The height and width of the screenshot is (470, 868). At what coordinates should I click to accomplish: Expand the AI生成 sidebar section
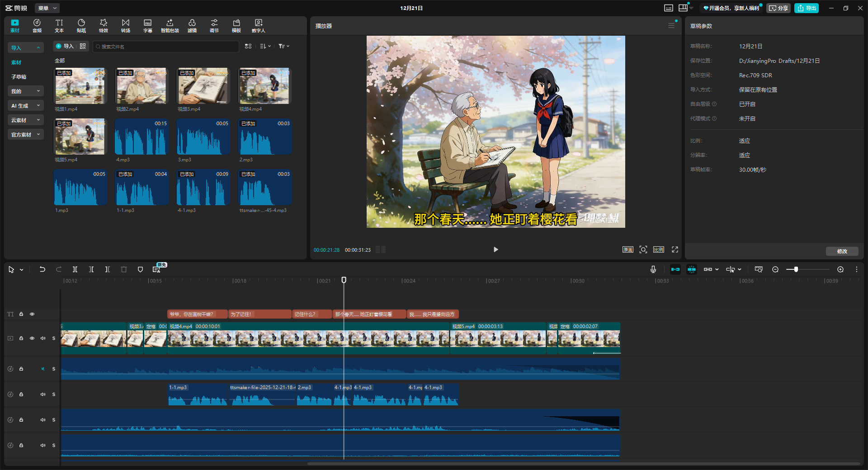coord(25,106)
